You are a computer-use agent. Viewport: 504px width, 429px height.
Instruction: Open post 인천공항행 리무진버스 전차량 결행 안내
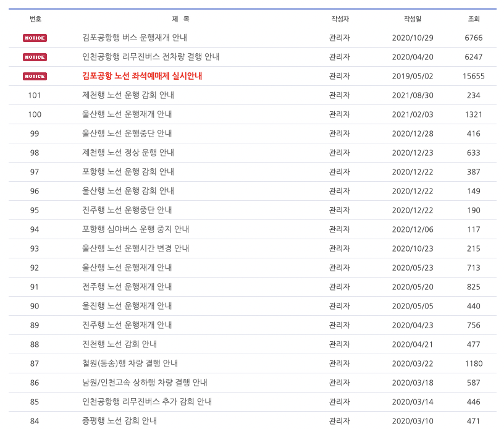(x=151, y=57)
